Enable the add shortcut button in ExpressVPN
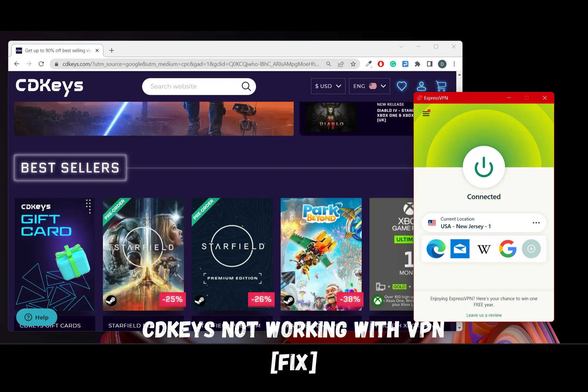 (531, 248)
